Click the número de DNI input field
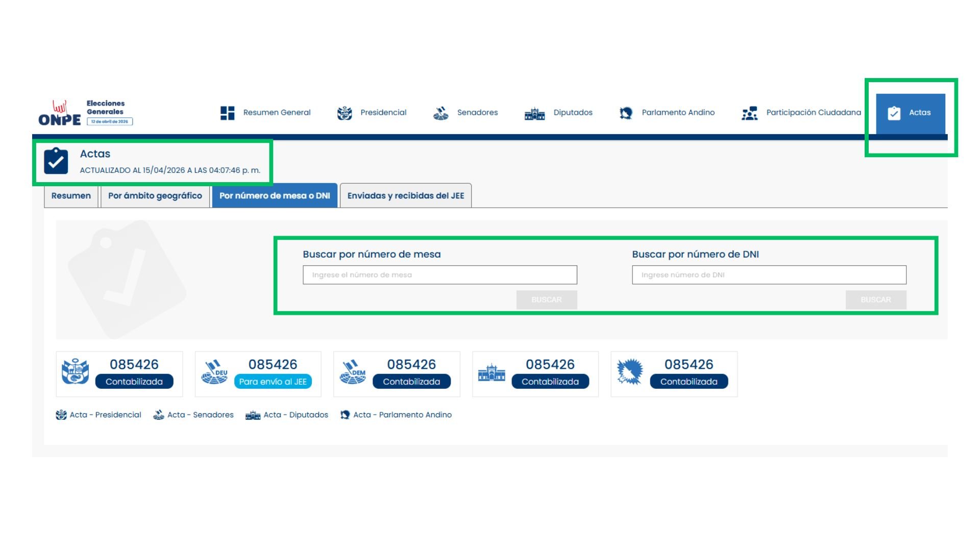Viewport: 980px width, 551px height. click(x=769, y=275)
